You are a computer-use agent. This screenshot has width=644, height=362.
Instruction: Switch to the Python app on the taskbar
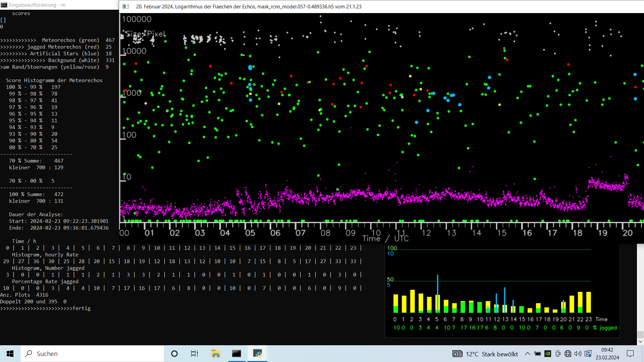pyautogui.click(x=257, y=354)
